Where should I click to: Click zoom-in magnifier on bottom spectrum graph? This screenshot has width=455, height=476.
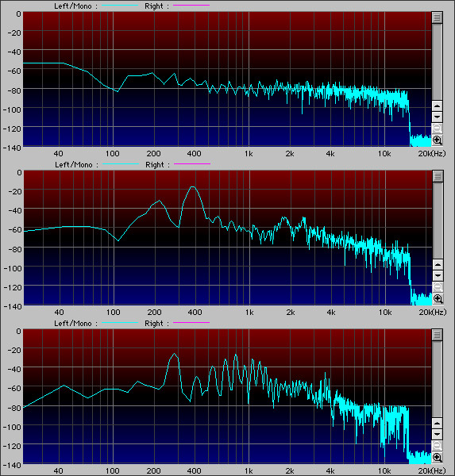437,458
